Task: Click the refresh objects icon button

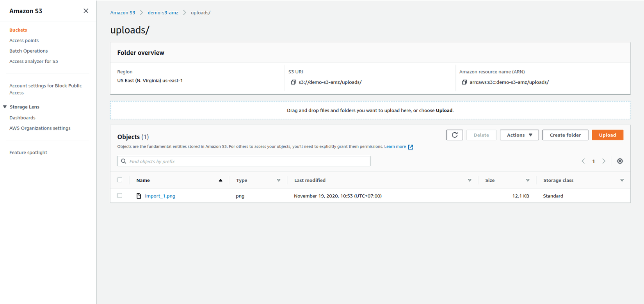Action: [454, 135]
